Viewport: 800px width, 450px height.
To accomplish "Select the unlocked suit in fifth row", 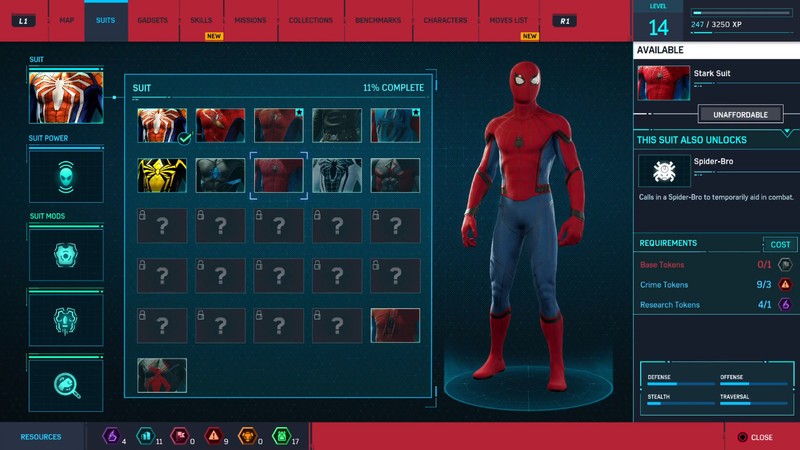I will (395, 326).
